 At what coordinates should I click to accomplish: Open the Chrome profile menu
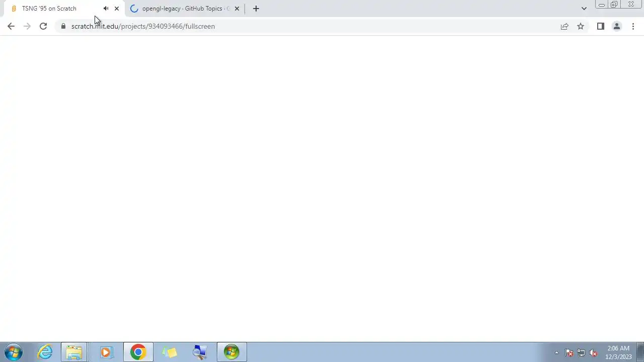click(x=617, y=26)
